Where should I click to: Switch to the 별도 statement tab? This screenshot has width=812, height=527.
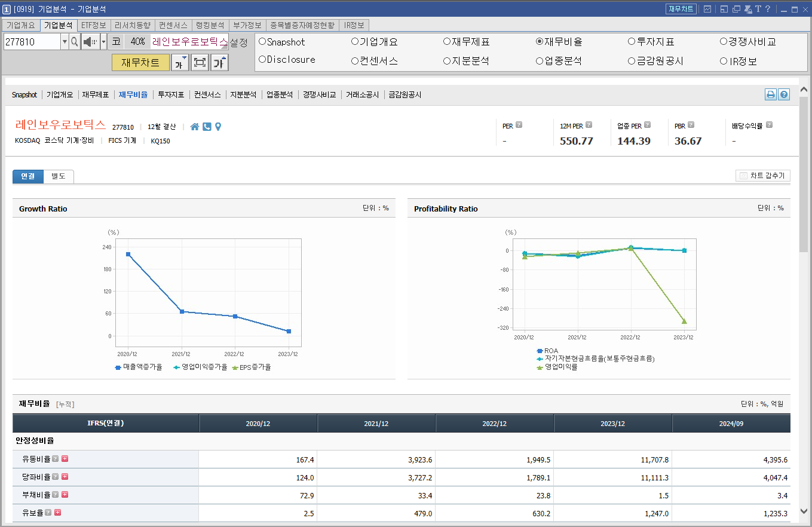[x=59, y=176]
